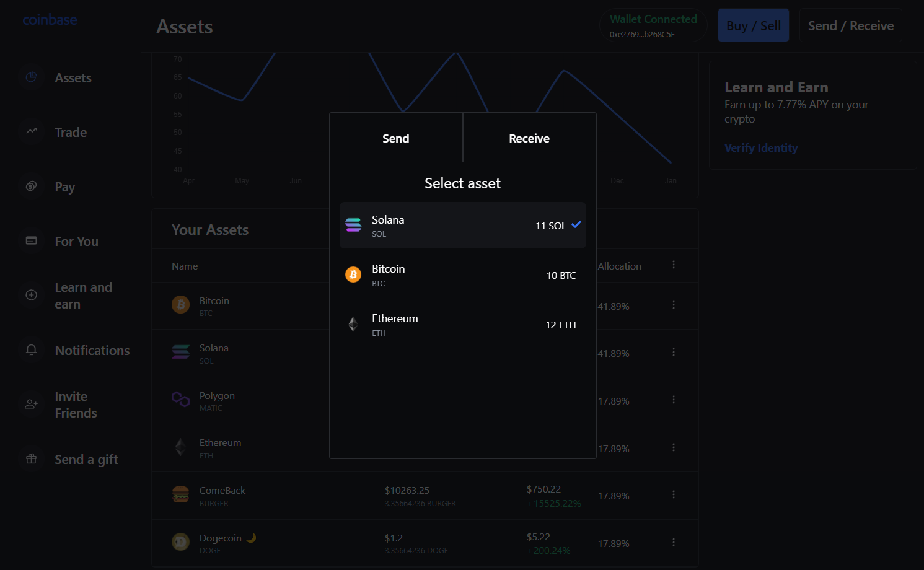Viewport: 924px width, 570px height.
Task: Click the Bitcoin logo in Select asset list
Action: 353,274
